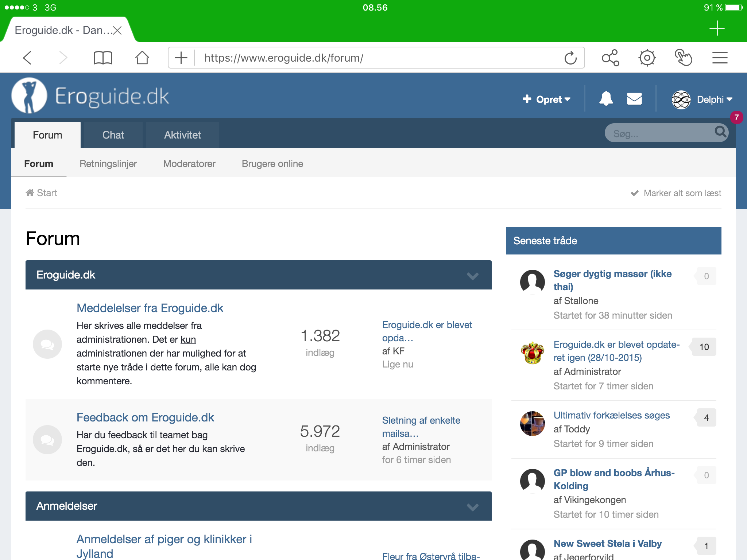Click the Start breadcrumb link
747x560 pixels.
pyautogui.click(x=47, y=193)
